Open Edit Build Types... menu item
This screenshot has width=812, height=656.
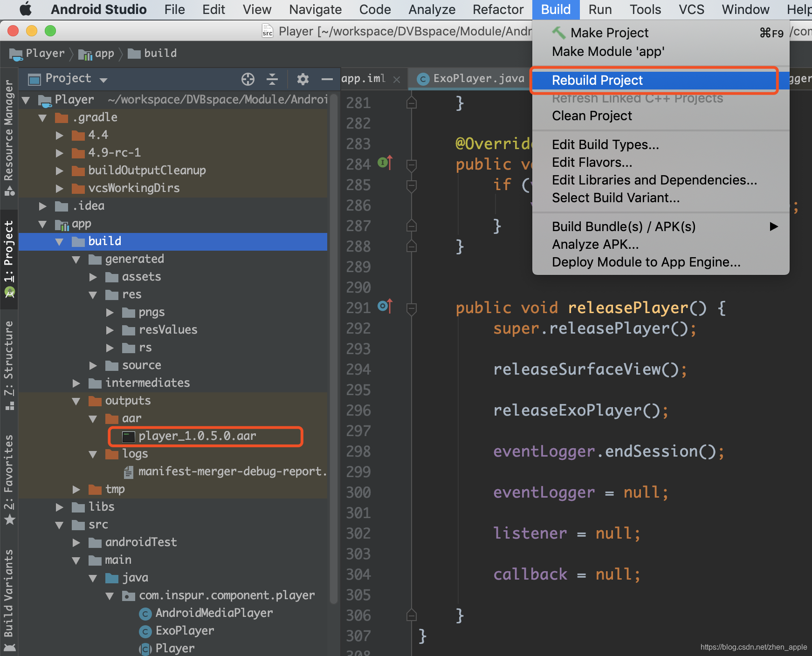661,144
